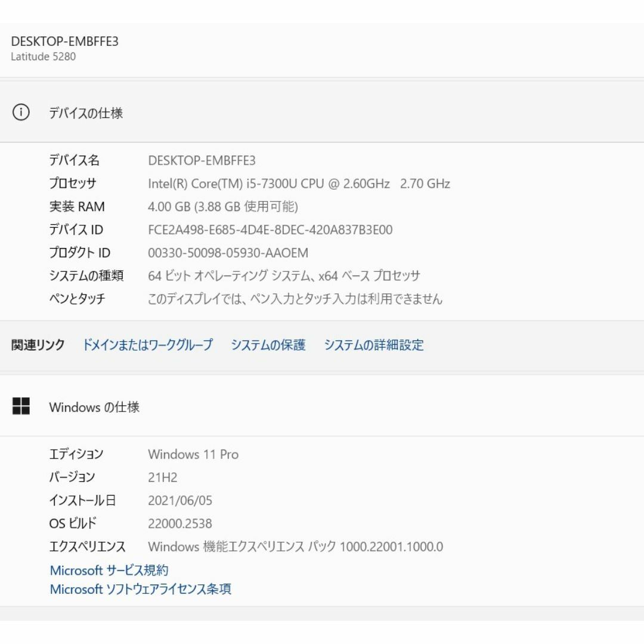Click the Windows logo icon beside Windows の仕様
The width and height of the screenshot is (644, 644).
(21, 406)
